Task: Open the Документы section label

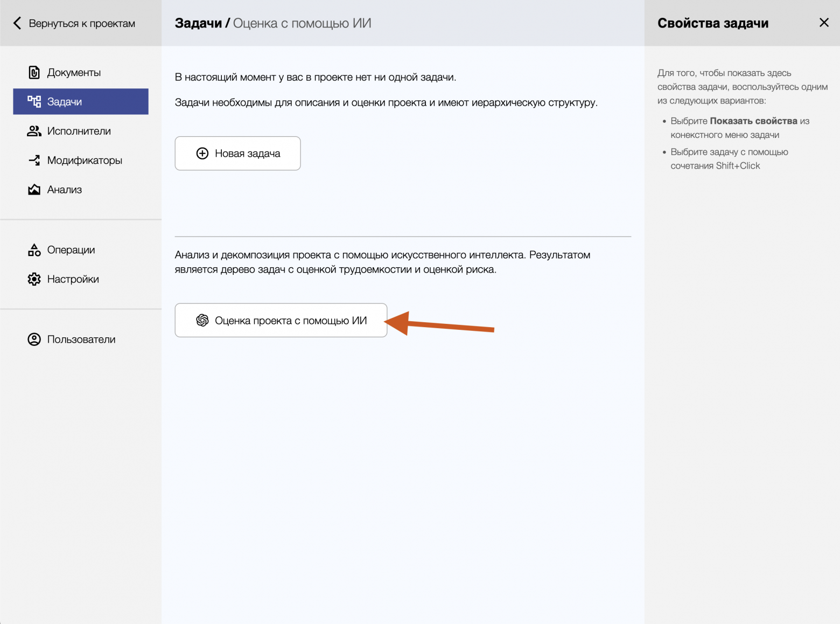Action: point(74,72)
